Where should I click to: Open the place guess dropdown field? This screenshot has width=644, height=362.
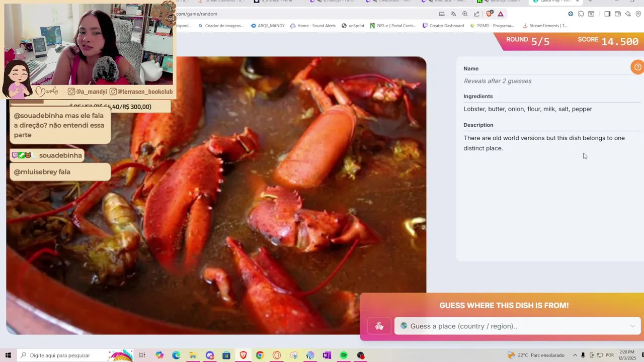[517, 326]
